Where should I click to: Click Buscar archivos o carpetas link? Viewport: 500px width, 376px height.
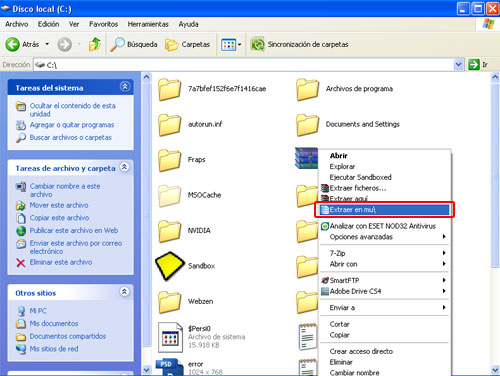click(71, 137)
